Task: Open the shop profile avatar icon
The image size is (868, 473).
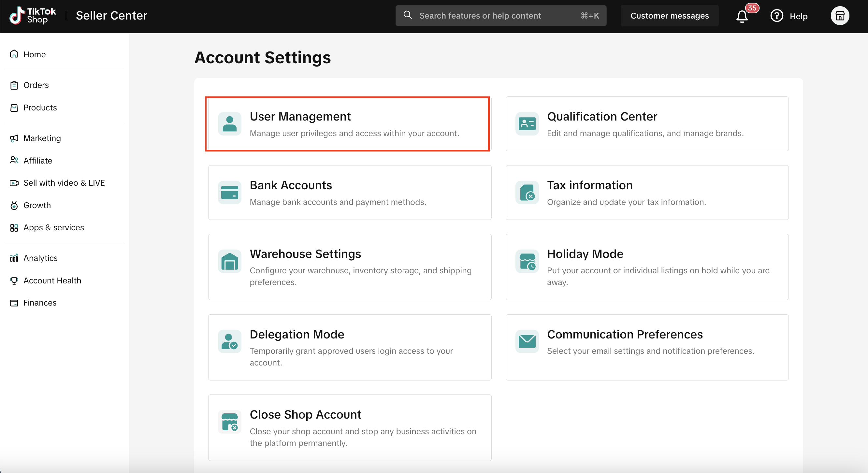Action: pyautogui.click(x=840, y=16)
